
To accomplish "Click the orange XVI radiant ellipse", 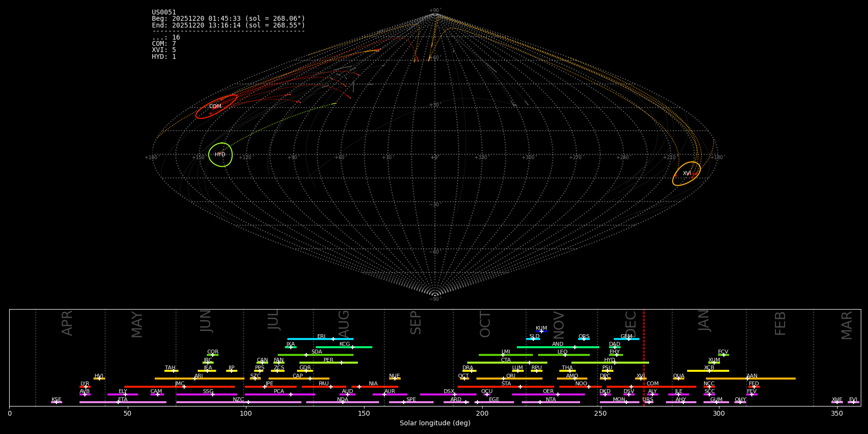I will (687, 174).
